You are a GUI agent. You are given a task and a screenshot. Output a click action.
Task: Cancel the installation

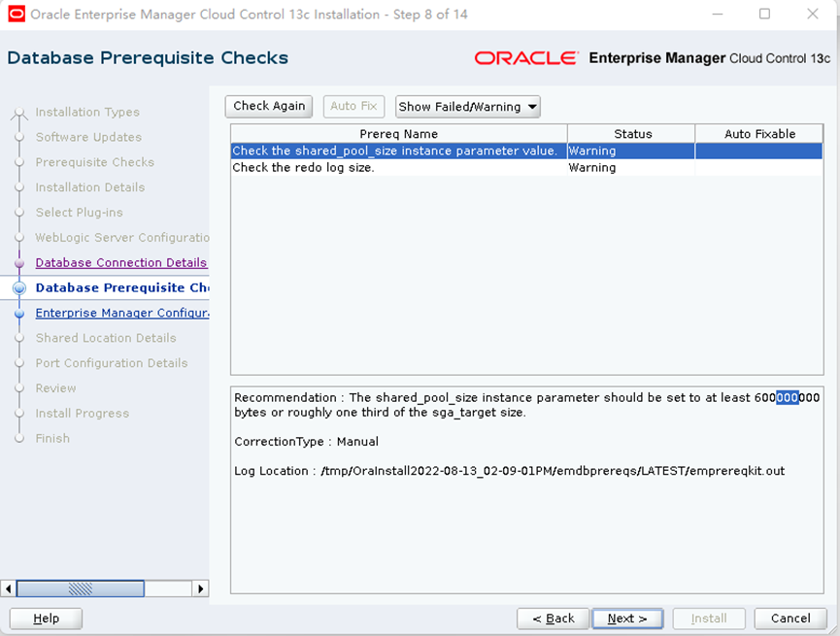point(790,619)
